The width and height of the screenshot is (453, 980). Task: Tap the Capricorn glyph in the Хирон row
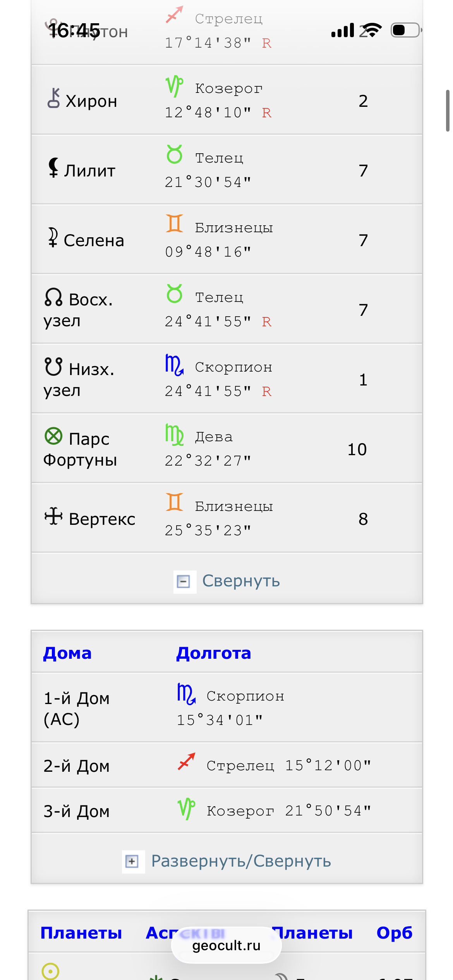coord(174,86)
